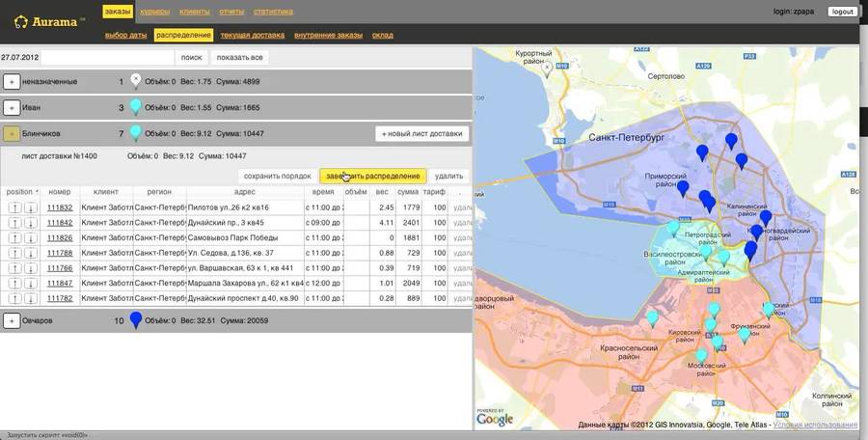Move order 111832 down with arrow
The height and width of the screenshot is (440, 868).
point(31,207)
